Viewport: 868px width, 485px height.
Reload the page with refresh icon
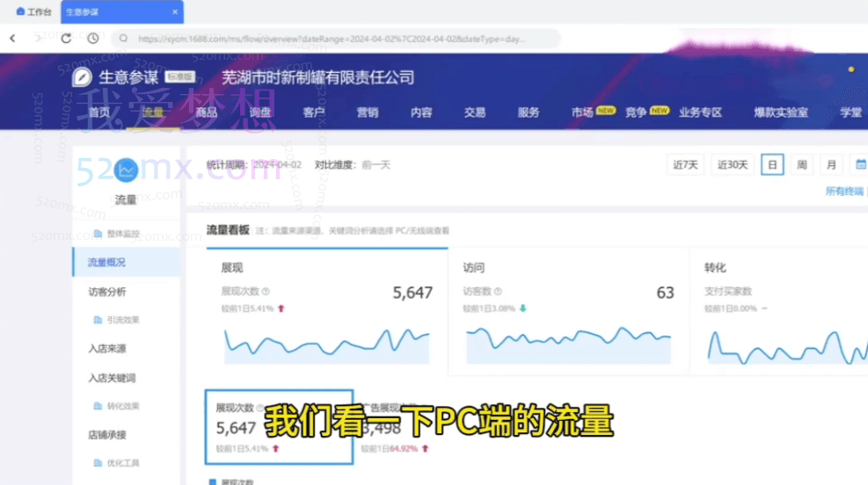click(x=66, y=39)
